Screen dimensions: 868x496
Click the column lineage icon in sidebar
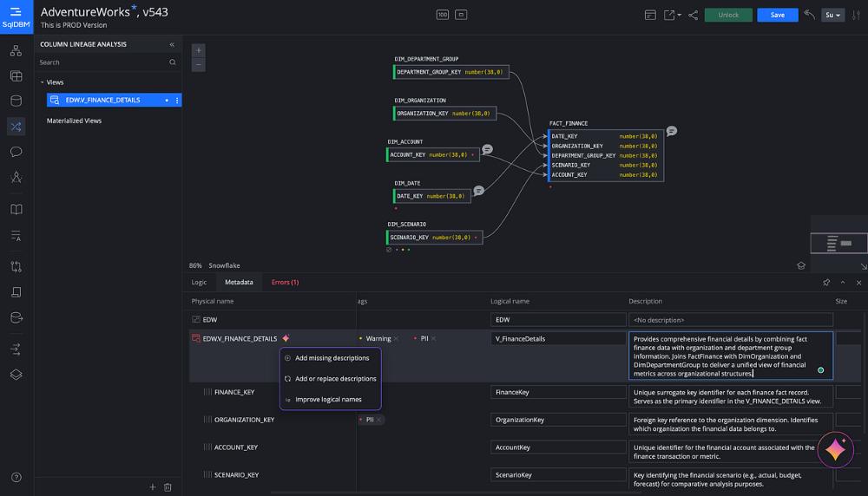(x=16, y=127)
